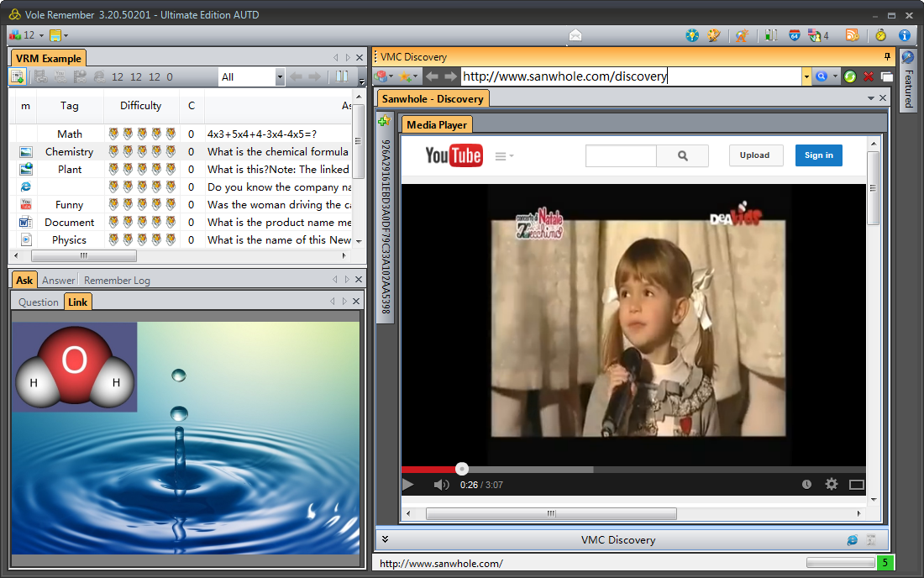This screenshot has height=578, width=924.
Task: Expand VRM toolbar overflow options arrow
Action: (x=361, y=81)
